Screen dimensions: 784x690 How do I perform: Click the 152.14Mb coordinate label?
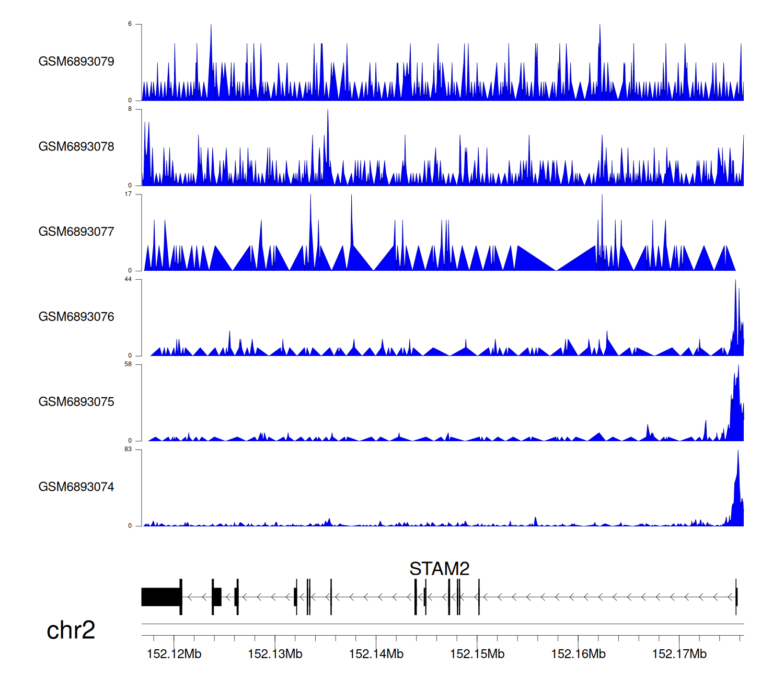click(376, 654)
